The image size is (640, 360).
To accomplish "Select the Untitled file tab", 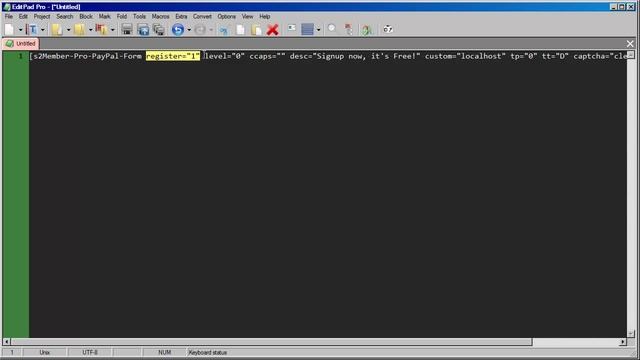I will [21, 43].
